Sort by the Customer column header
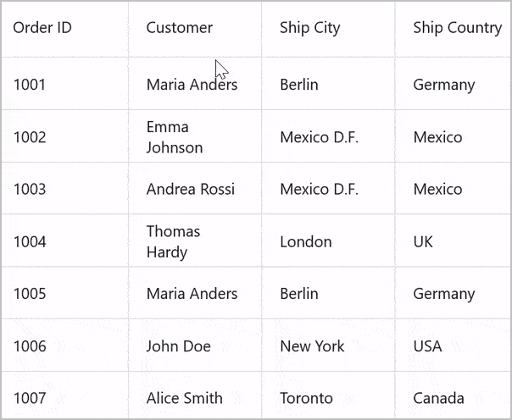The image size is (512, 420). click(x=195, y=29)
